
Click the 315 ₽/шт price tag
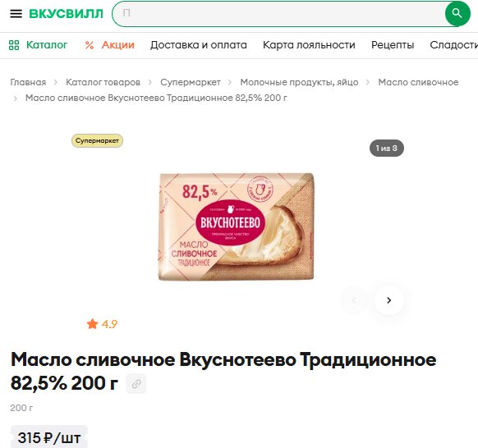click(x=49, y=437)
